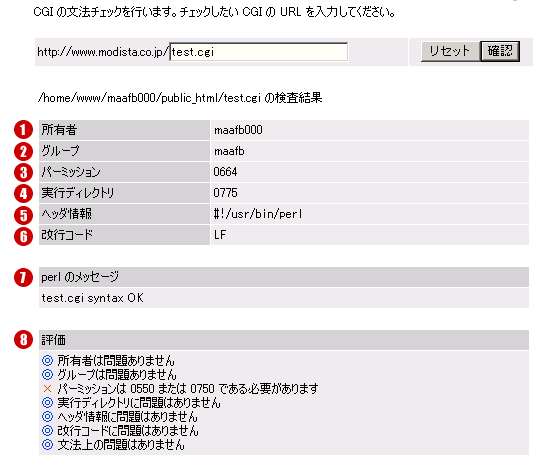The height and width of the screenshot is (466, 550).
Task: Click the red number 1 marker beside 所有者
Action: (x=24, y=130)
